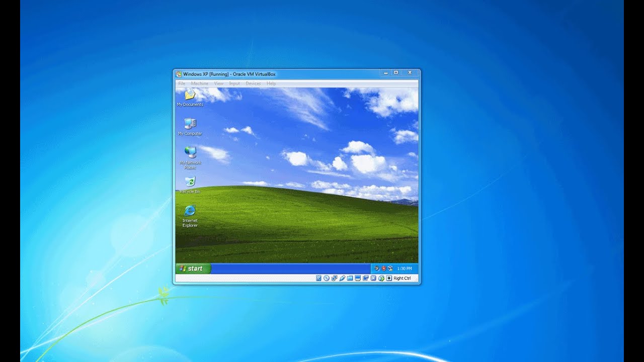Open the Input menu
The width and height of the screenshot is (644, 362).
234,83
